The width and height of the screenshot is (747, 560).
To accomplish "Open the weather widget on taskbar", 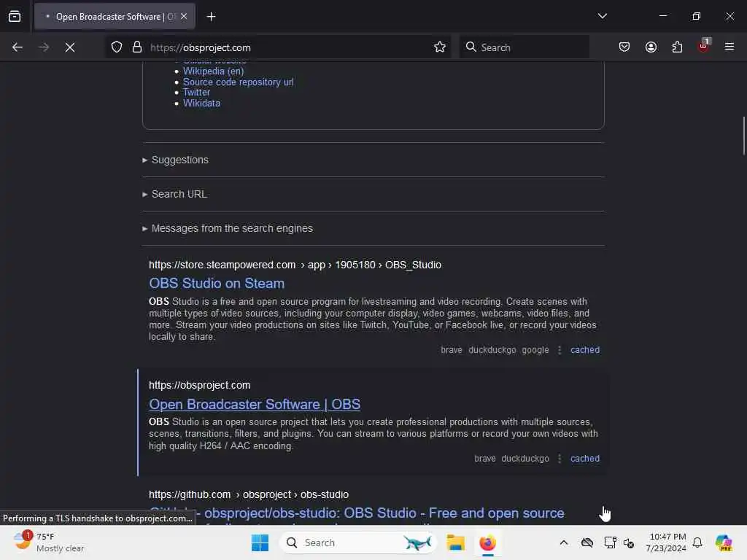I will pyautogui.click(x=49, y=542).
